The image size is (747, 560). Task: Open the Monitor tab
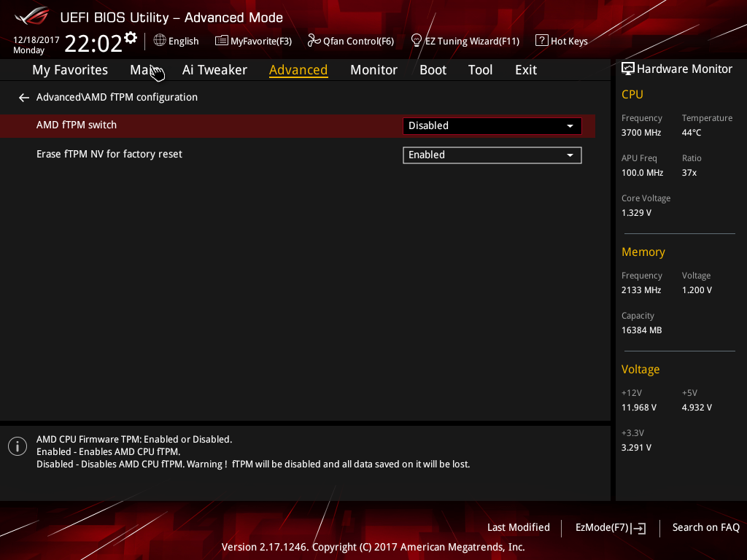coord(373,70)
